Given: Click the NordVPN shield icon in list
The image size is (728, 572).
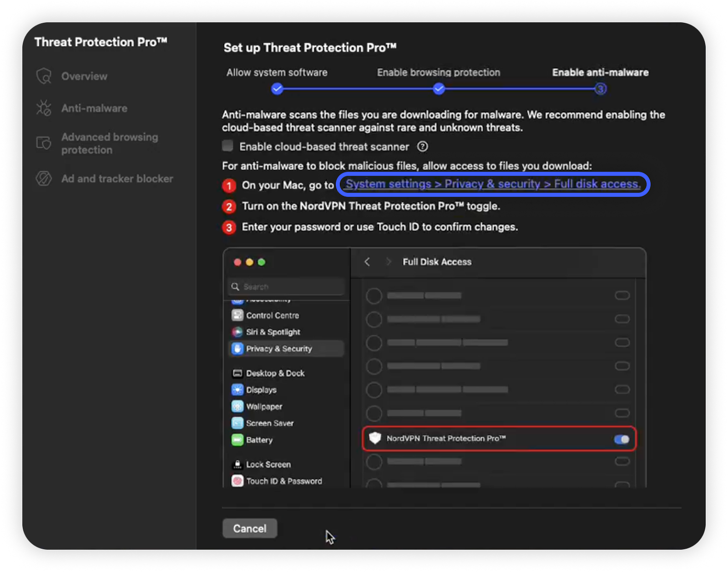Looking at the screenshot, I should click(374, 438).
